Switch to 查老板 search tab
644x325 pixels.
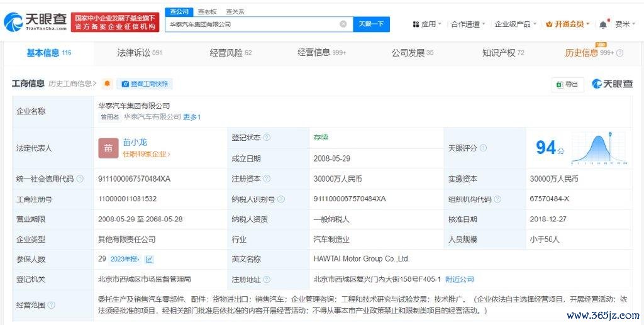click(207, 12)
